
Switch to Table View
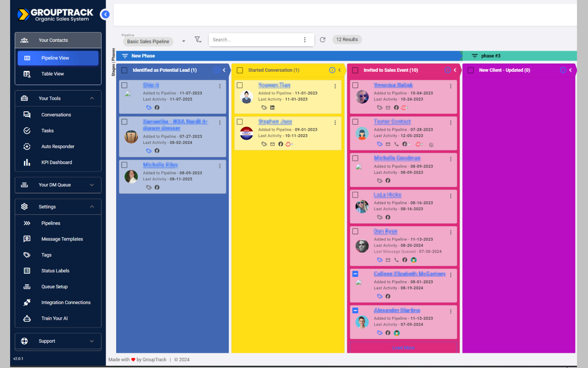52,74
